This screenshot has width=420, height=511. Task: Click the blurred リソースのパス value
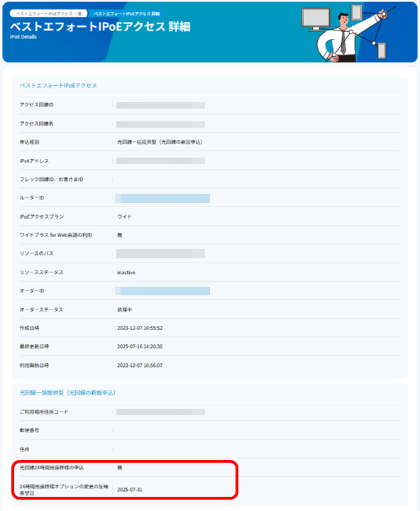[x=160, y=253]
